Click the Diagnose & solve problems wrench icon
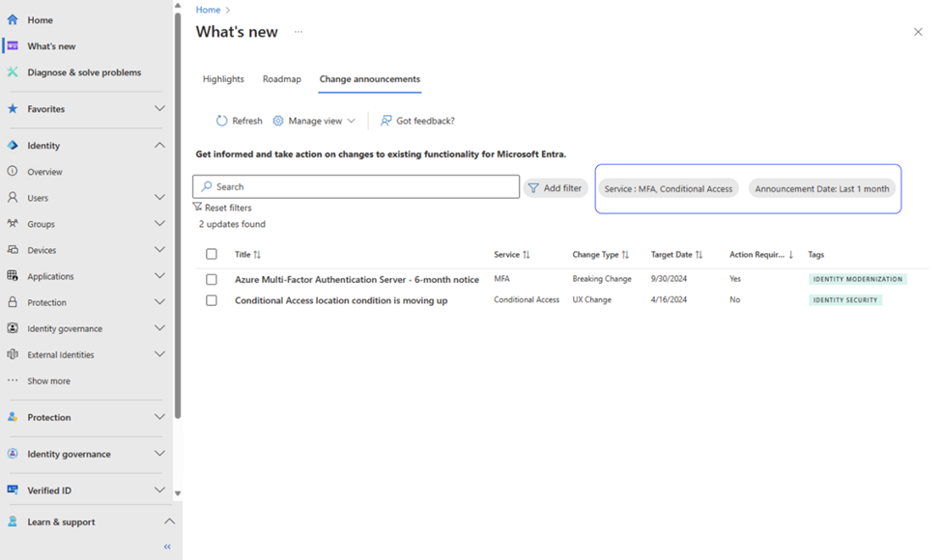Screen dimensions: 942x560 [x=13, y=72]
